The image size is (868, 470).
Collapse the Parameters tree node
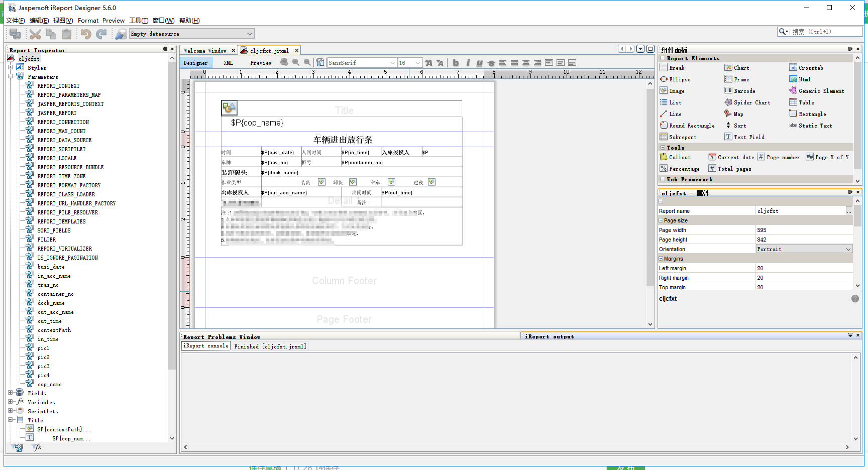pyautogui.click(x=11, y=76)
